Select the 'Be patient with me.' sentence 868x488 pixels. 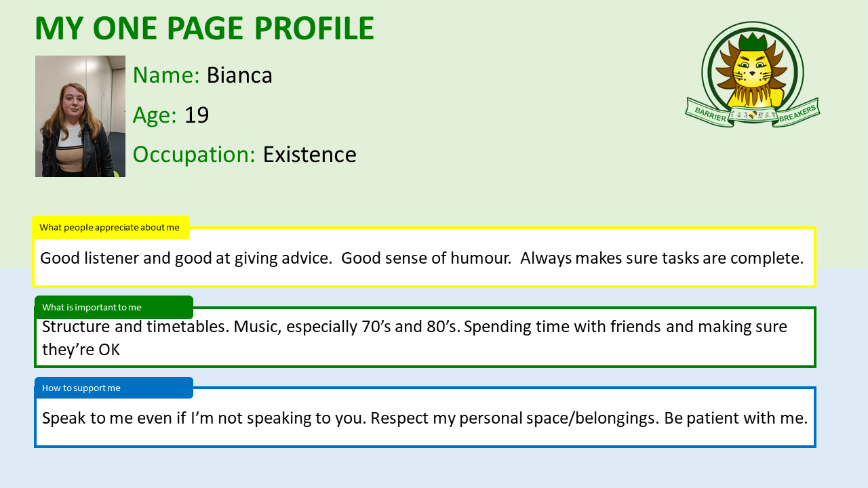tap(736, 418)
